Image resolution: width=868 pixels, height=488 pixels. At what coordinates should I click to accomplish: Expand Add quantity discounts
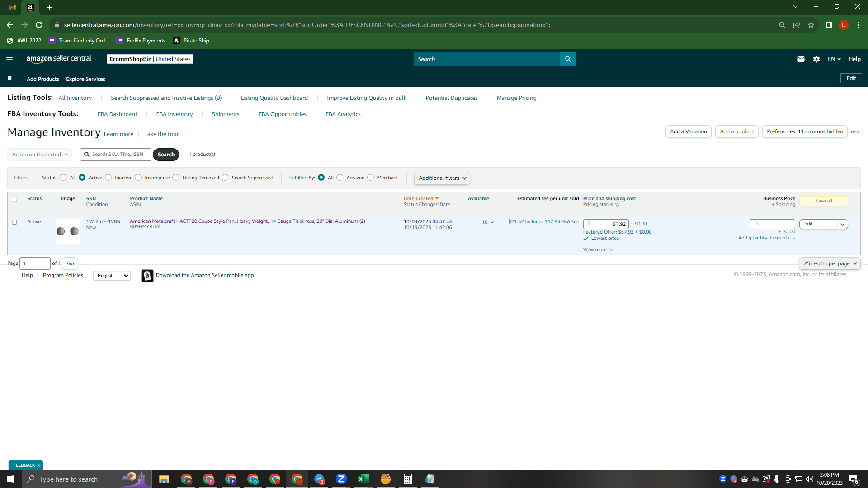[767, 238]
